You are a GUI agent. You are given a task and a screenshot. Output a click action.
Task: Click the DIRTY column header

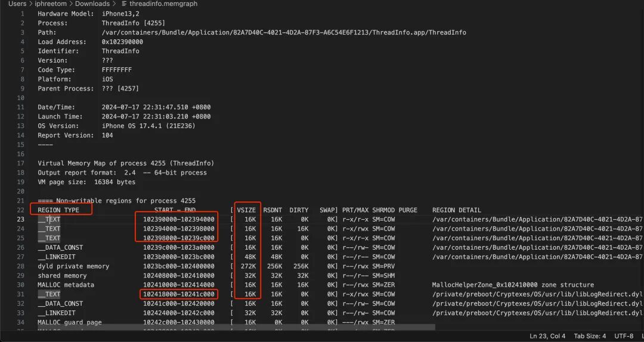click(x=299, y=210)
